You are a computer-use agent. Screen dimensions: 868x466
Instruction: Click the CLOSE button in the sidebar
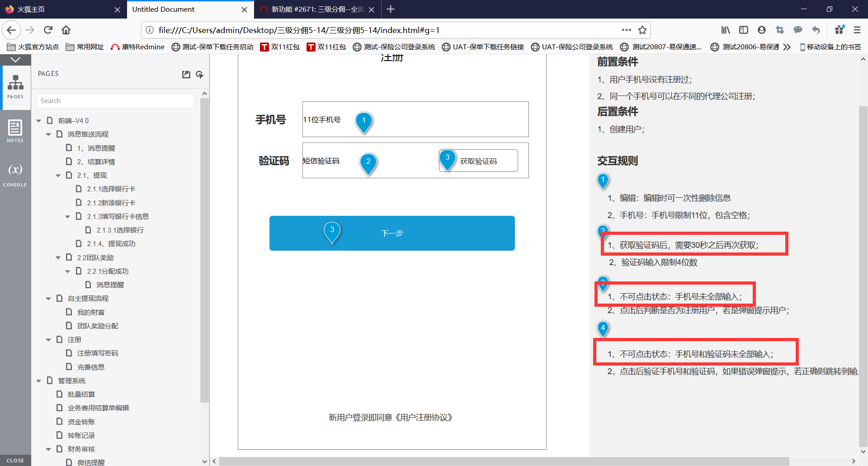pyautogui.click(x=15, y=461)
